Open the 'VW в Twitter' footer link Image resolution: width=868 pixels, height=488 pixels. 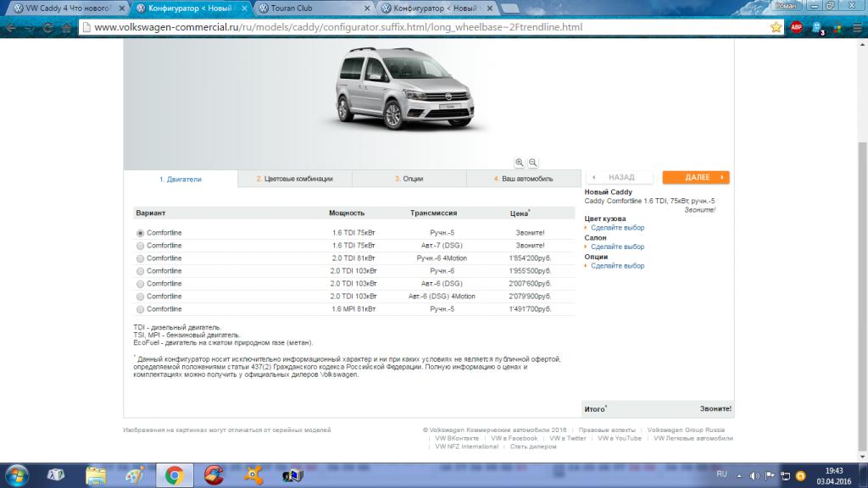coord(567,438)
